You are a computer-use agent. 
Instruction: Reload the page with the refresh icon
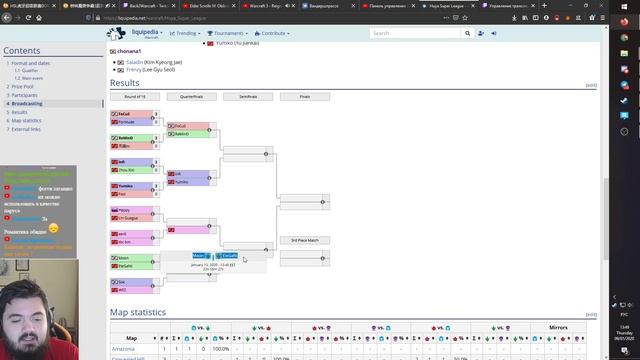[x=28, y=18]
